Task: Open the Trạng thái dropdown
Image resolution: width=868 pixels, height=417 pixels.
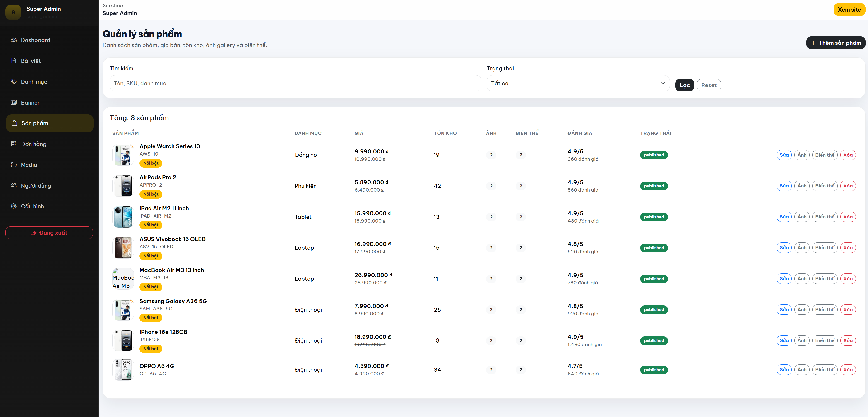Action: 578,83
